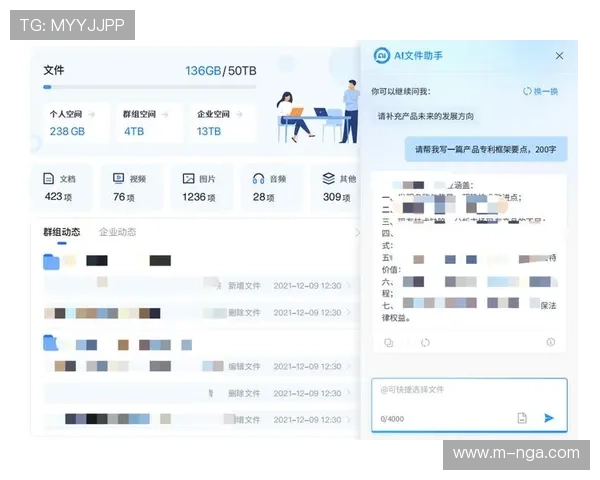This screenshot has width=600, height=480.
Task: Click the 音频 headphone icon
Action: click(258, 178)
